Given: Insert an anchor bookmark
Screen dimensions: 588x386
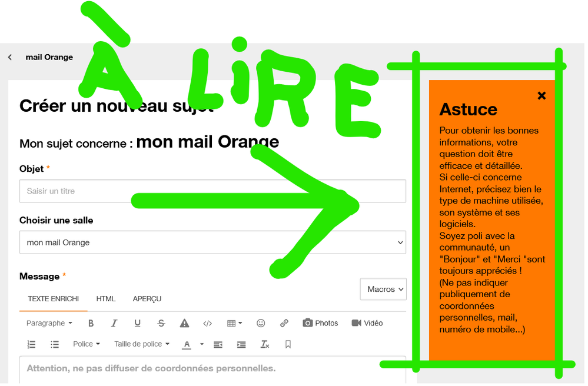Looking at the screenshot, I should coord(288,345).
